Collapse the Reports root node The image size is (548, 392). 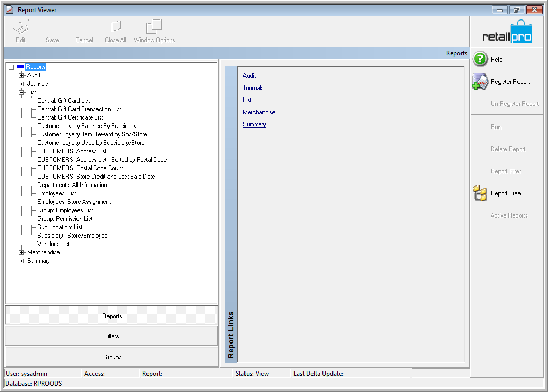click(x=12, y=67)
